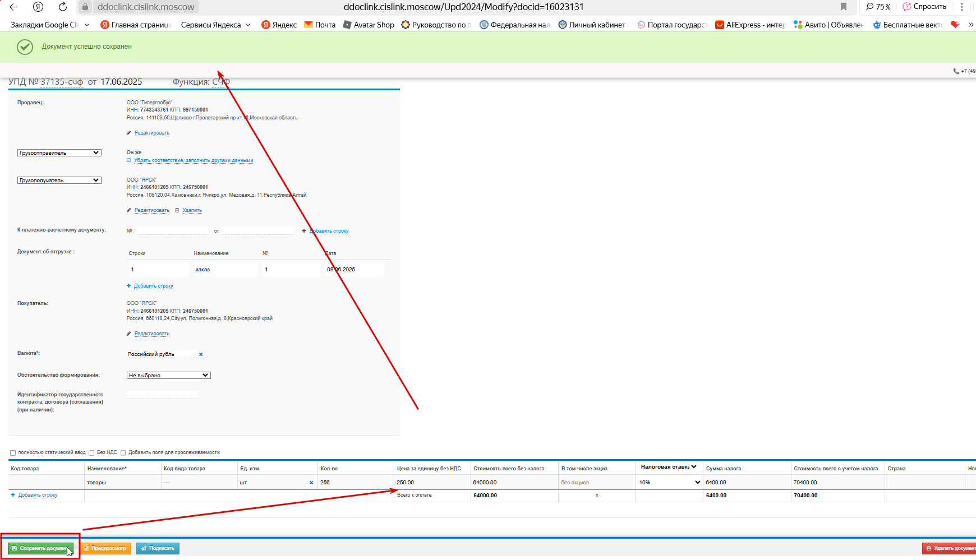This screenshot has height=560, width=976.
Task: Show more bookmarks via chevron
Action: click(x=971, y=25)
